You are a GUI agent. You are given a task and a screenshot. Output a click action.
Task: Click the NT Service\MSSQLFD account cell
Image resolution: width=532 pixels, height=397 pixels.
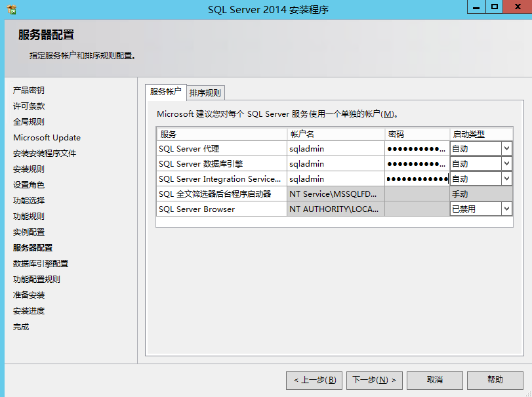click(x=336, y=194)
